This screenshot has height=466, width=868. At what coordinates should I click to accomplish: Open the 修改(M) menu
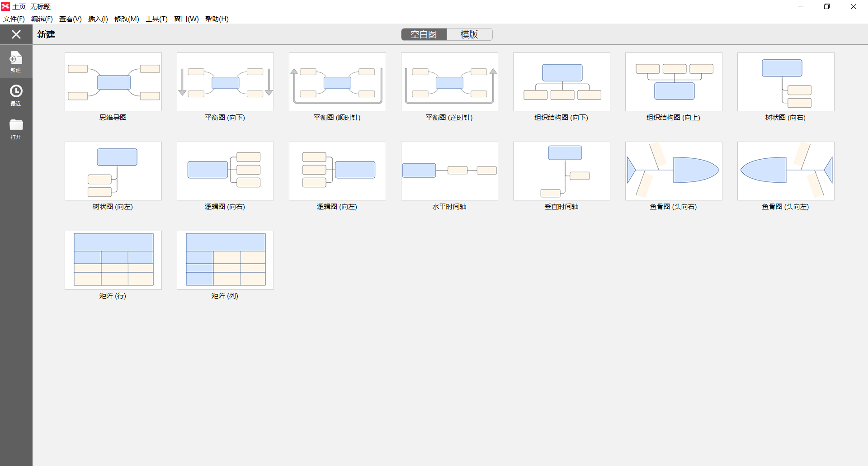click(127, 19)
